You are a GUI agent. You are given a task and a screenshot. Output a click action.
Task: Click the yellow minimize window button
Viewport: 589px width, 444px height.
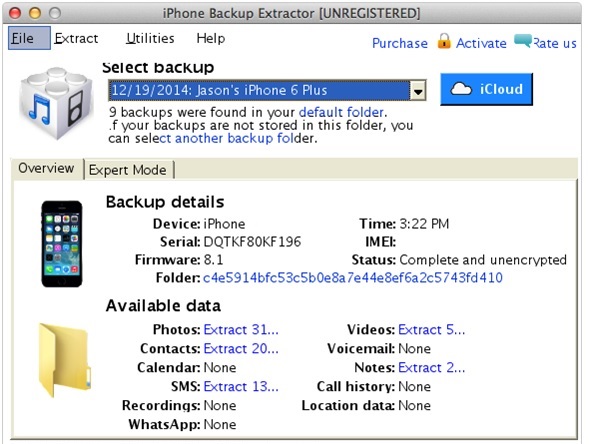tap(35, 13)
